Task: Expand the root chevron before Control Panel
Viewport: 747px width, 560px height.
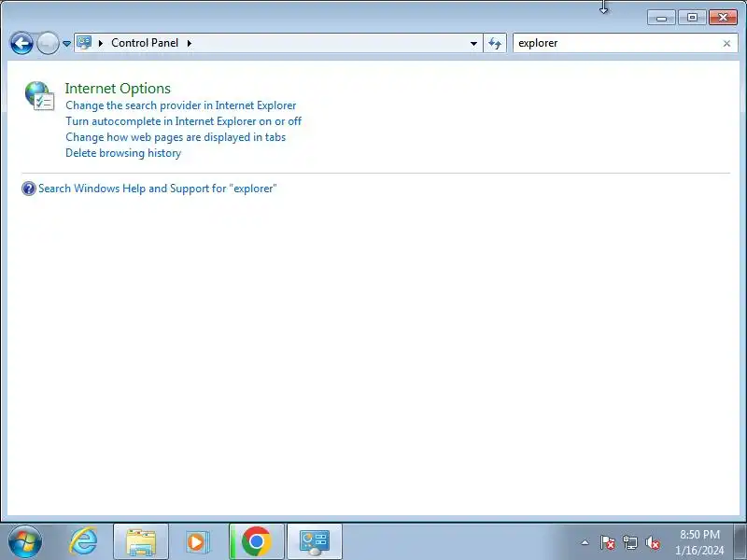Action: [x=101, y=43]
